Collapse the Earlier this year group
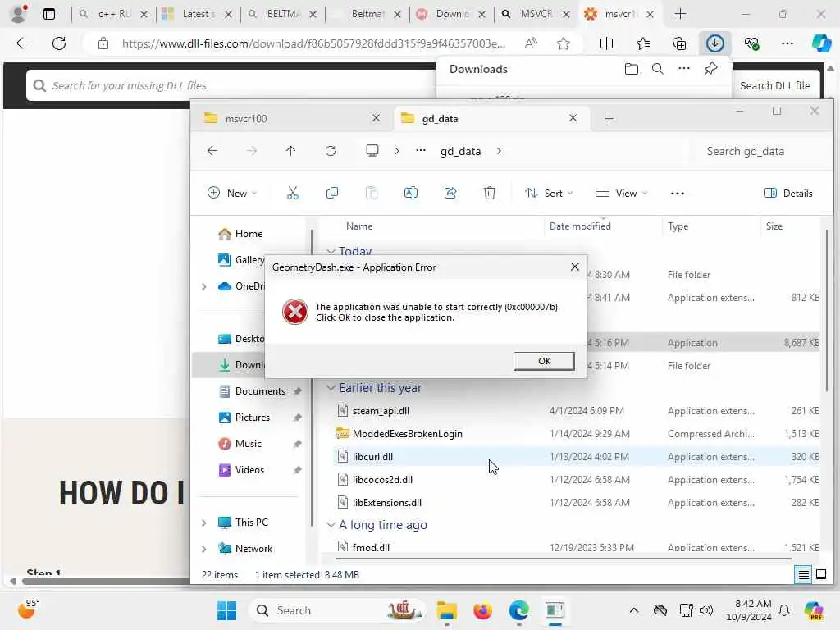The height and width of the screenshot is (630, 840). [x=331, y=388]
